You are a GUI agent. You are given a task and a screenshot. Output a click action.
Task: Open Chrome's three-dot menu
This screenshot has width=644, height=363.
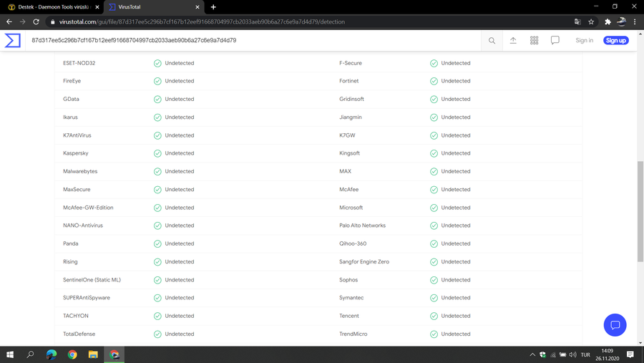pyautogui.click(x=635, y=21)
